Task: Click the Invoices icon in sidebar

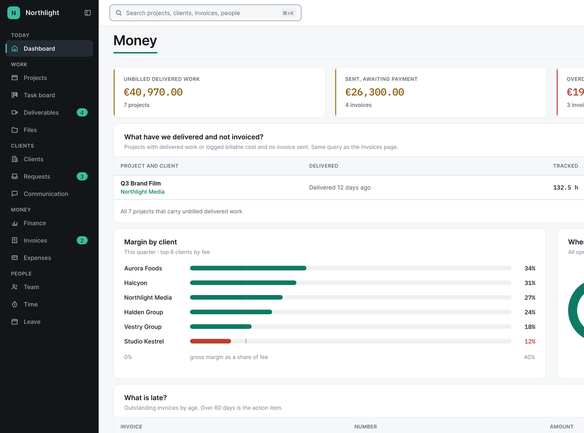Action: 15,241
